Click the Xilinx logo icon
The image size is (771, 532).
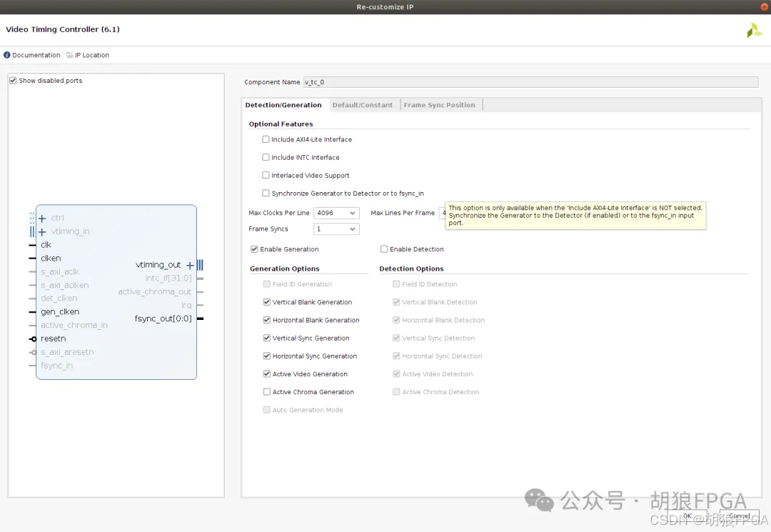[755, 31]
